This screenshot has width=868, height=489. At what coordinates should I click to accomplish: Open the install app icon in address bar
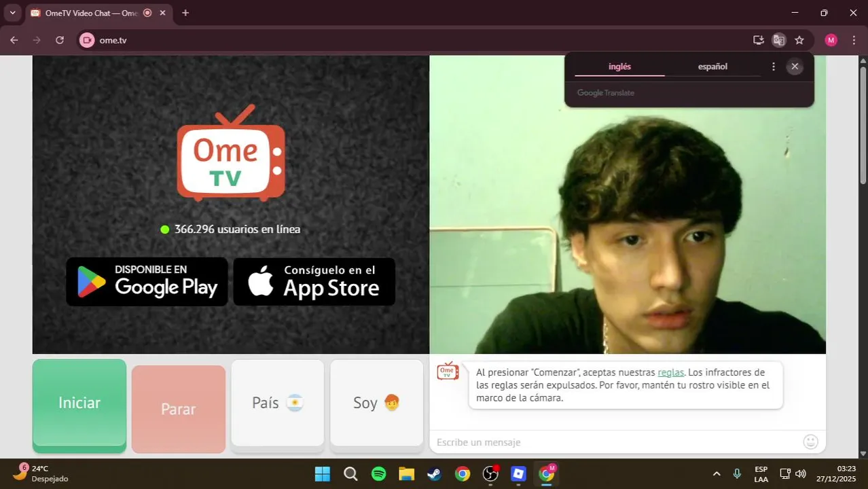tap(759, 40)
